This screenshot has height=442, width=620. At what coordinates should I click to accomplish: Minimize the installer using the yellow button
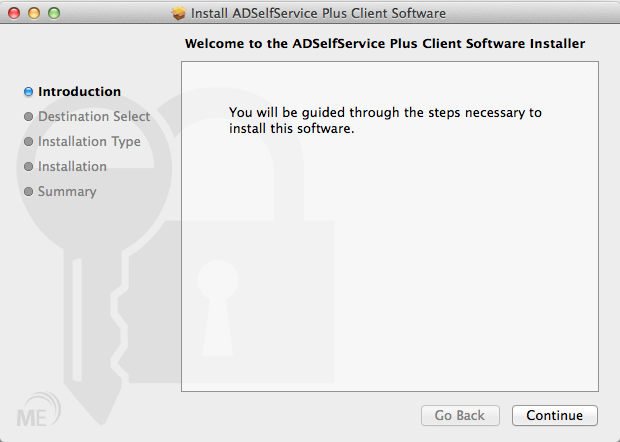[x=34, y=14]
